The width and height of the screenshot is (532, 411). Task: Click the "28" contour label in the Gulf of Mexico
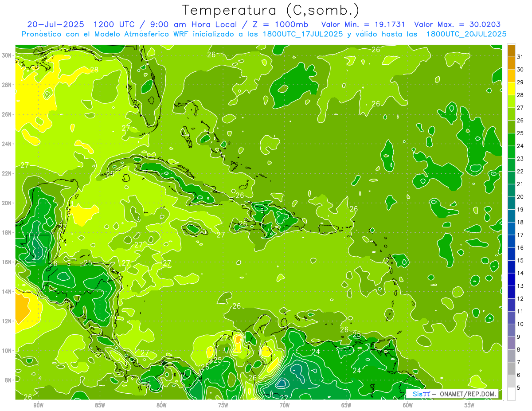[x=94, y=70]
